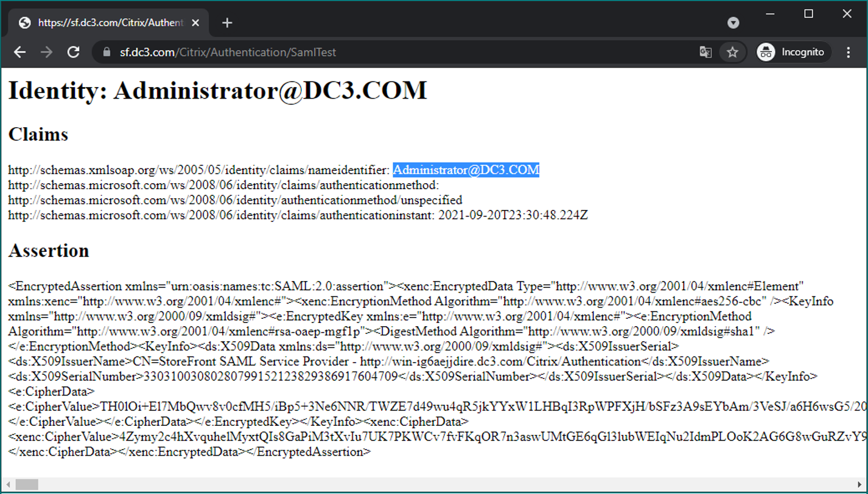Click the Assertion heading
The height and width of the screenshot is (494, 868).
pos(49,251)
